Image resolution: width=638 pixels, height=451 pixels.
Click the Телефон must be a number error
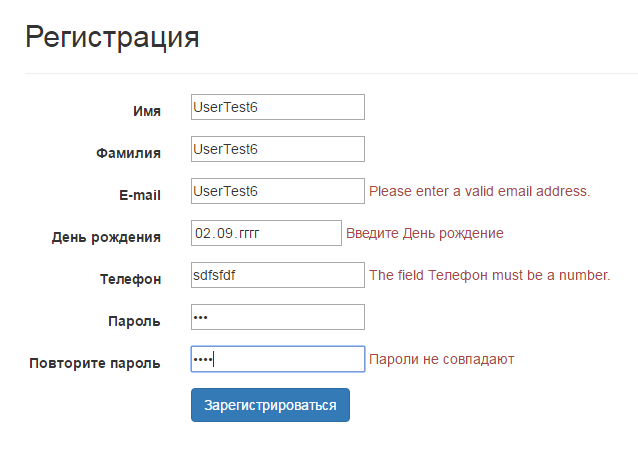[489, 275]
